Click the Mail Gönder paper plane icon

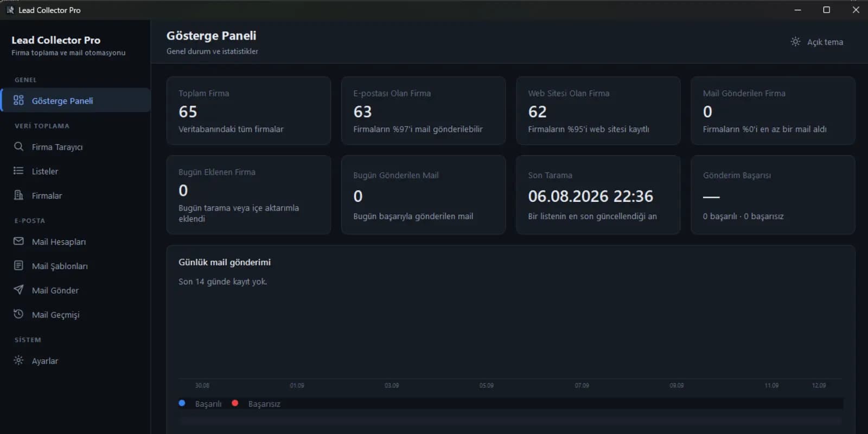coord(18,290)
